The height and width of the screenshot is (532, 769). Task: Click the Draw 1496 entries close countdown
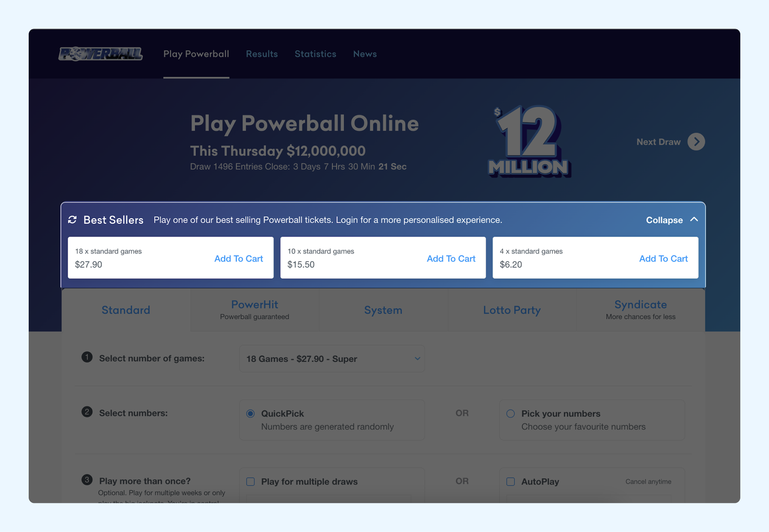[x=298, y=166]
